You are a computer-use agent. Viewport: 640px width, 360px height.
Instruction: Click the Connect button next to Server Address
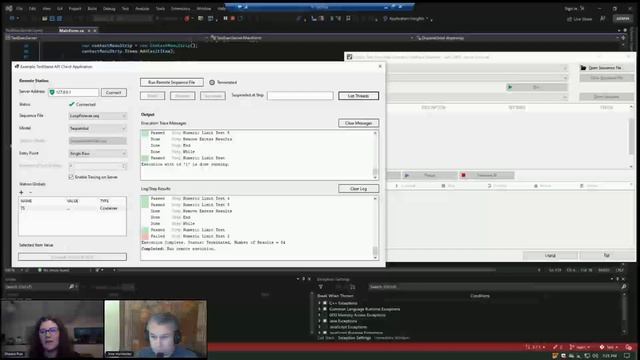pos(113,93)
